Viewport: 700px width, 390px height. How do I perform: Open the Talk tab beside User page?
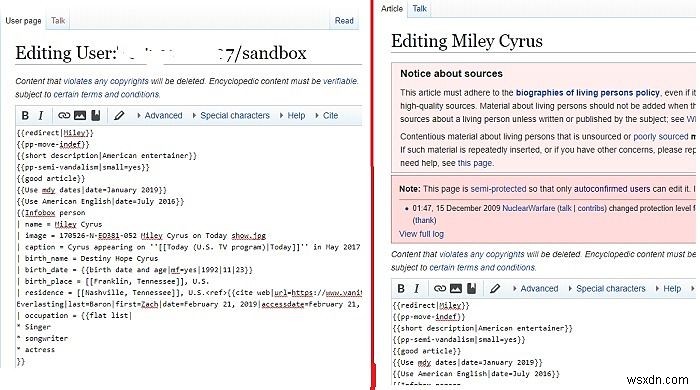point(58,21)
